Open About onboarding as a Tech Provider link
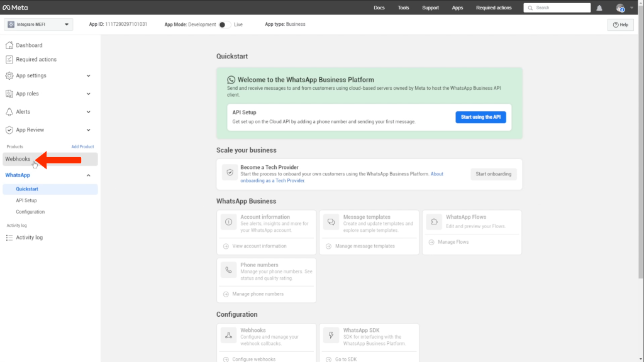Screen dimensions: 644x362 coord(341,177)
